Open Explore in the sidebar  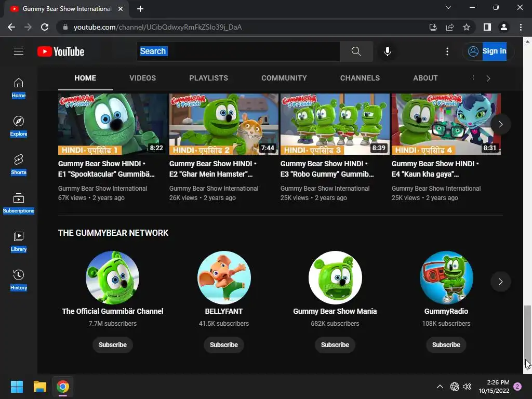(x=19, y=126)
